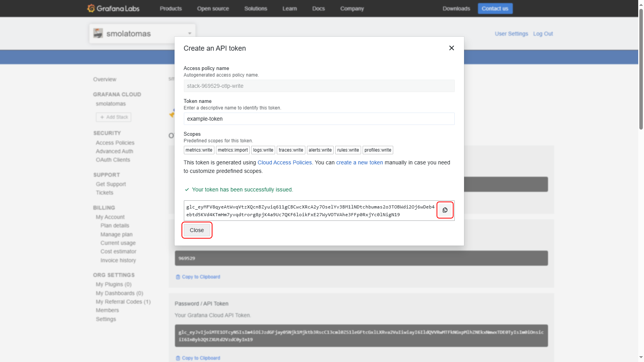Click the Log Out link
This screenshot has height=362, width=644.
point(543,34)
